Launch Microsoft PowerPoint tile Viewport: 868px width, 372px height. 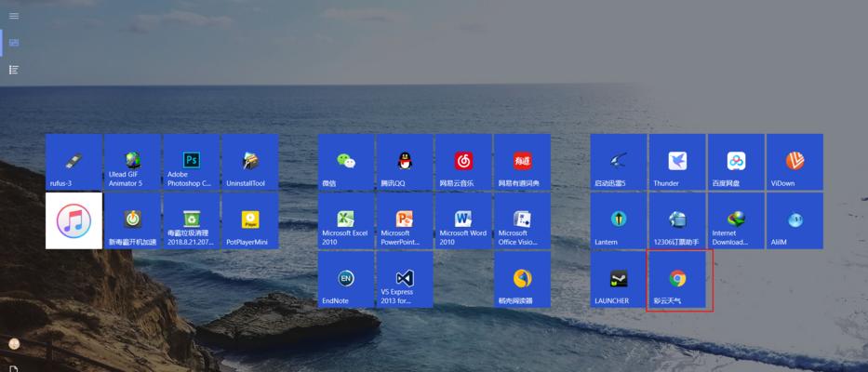405,221
